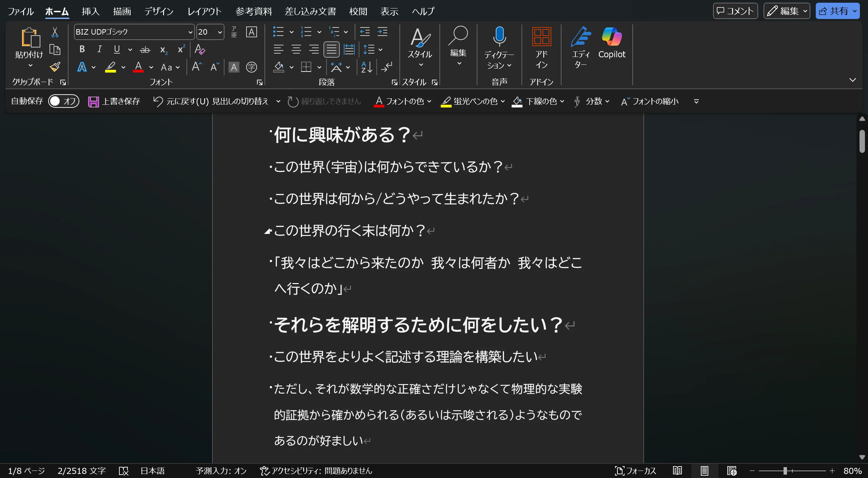Image resolution: width=868 pixels, height=478 pixels.
Task: Click the Copy icon in clipboard group
Action: point(55,49)
